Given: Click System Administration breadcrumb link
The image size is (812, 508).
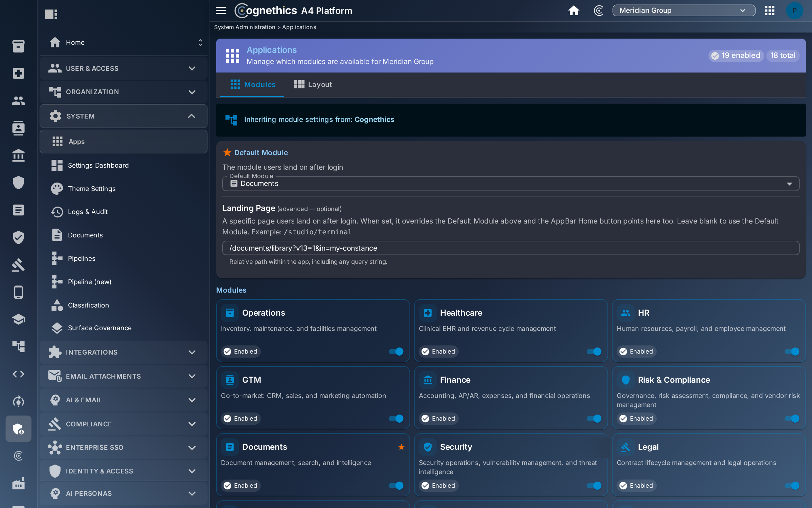Looking at the screenshot, I should point(245,27).
